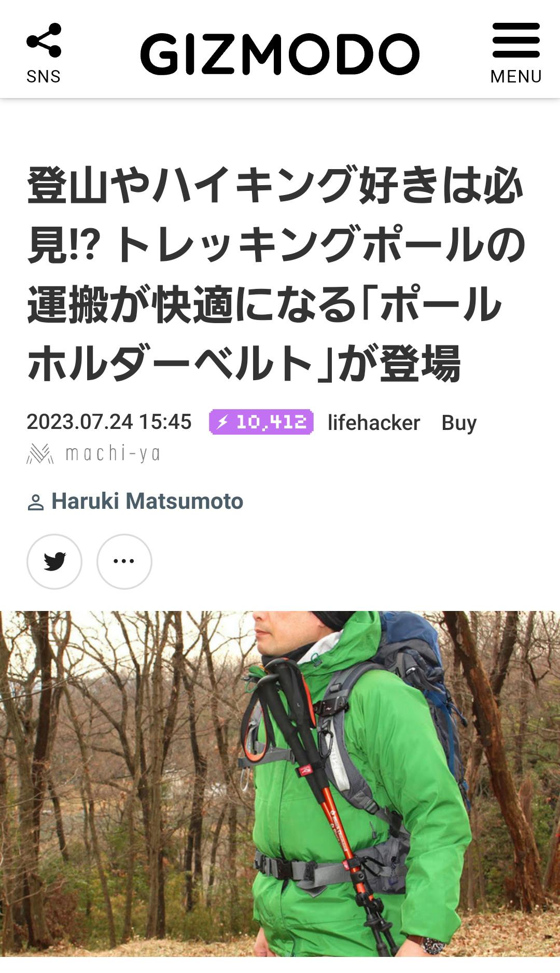
Task: Click the GIZMODO logo
Action: pyautogui.click(x=279, y=54)
